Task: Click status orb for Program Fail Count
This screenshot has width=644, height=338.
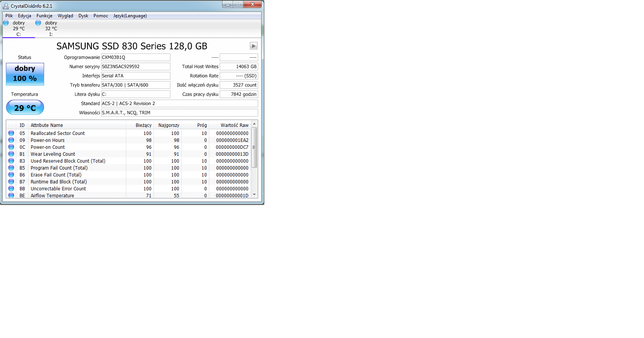Action: (x=11, y=168)
